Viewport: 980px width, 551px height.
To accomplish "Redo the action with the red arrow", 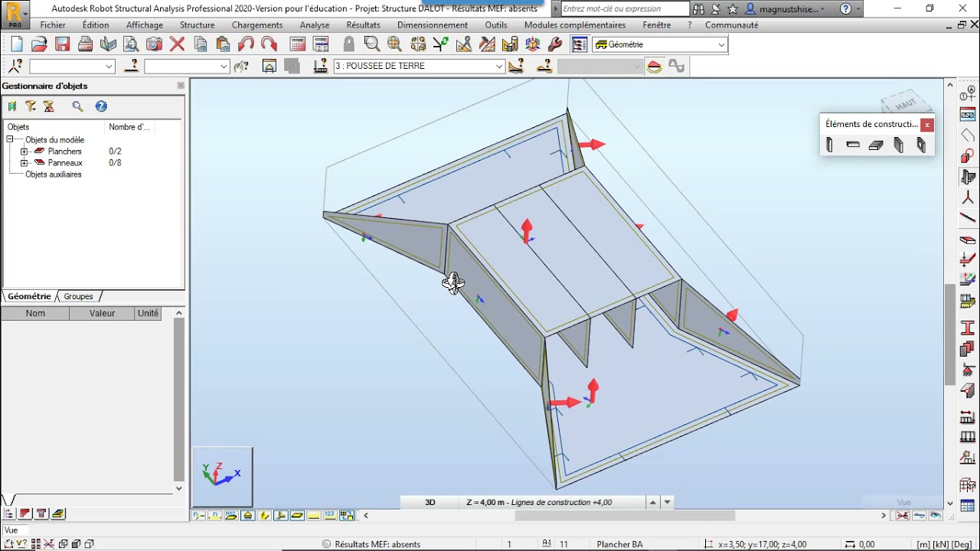I will click(269, 44).
